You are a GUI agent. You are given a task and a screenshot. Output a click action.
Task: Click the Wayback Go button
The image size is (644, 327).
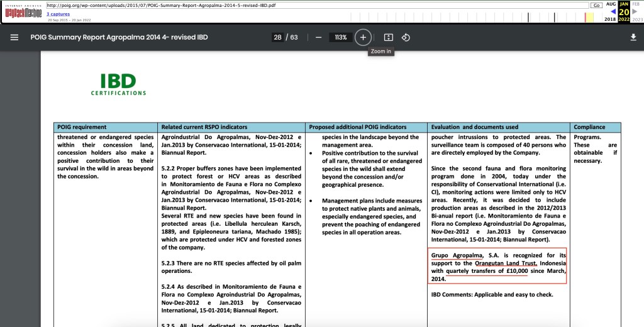(596, 5)
